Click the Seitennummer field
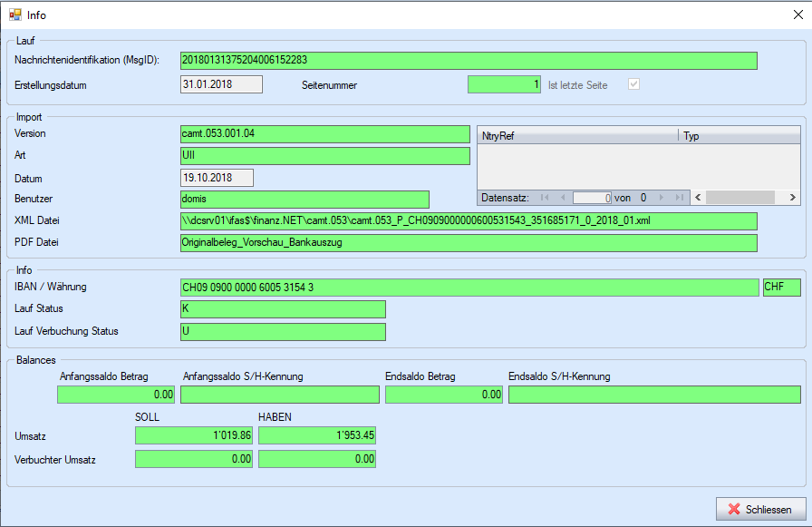812x527 pixels. click(505, 84)
